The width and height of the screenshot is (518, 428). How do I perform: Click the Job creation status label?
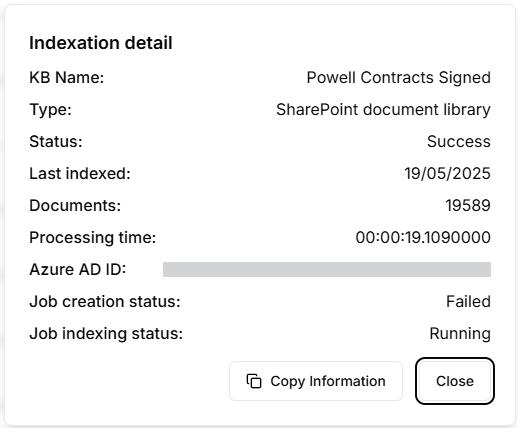(105, 301)
